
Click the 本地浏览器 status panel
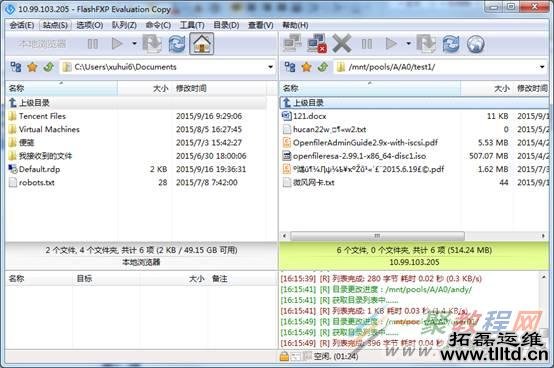pos(141,256)
